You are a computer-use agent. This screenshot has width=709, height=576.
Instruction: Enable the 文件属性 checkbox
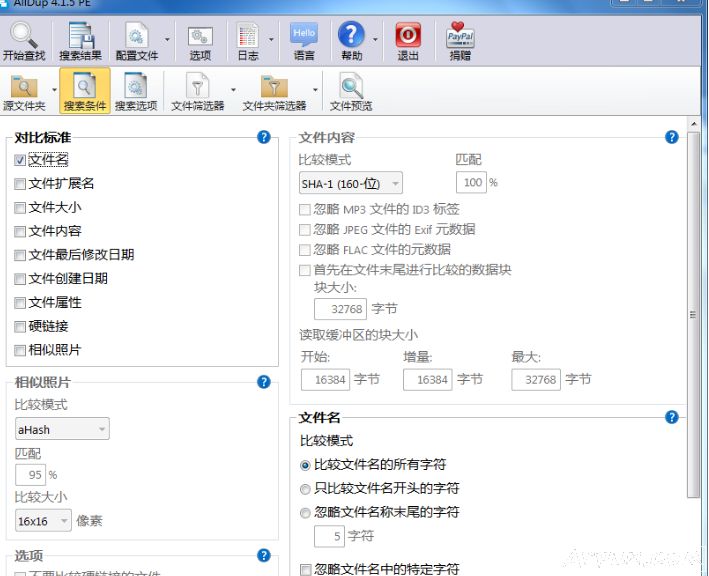19,302
